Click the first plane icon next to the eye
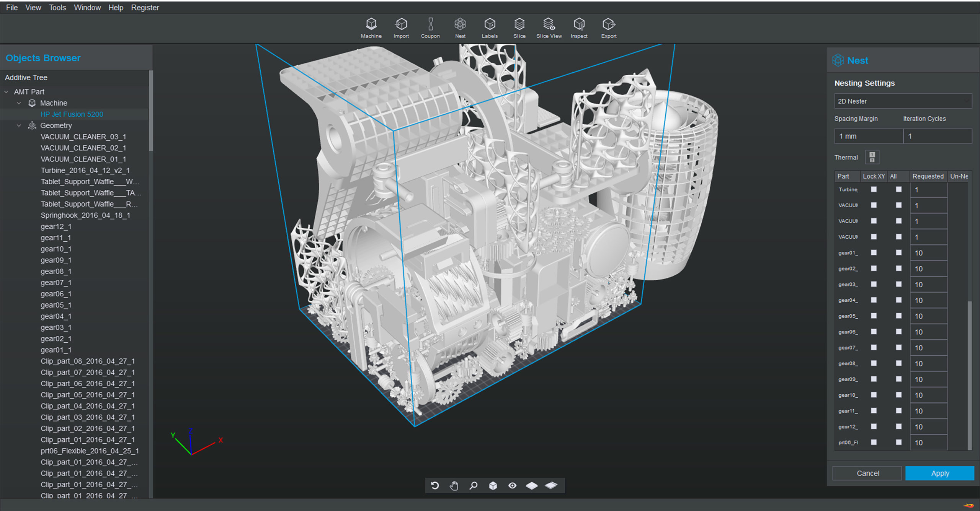Image resolution: width=980 pixels, height=511 pixels. click(532, 486)
